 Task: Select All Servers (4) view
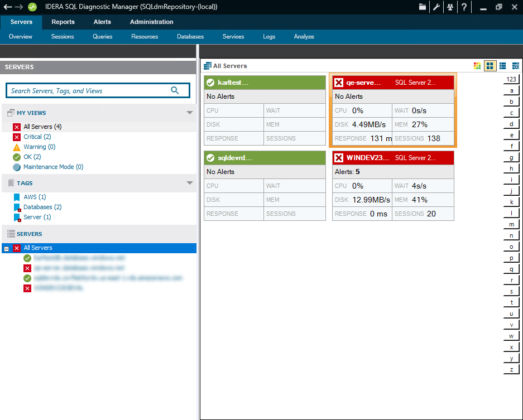click(x=42, y=127)
